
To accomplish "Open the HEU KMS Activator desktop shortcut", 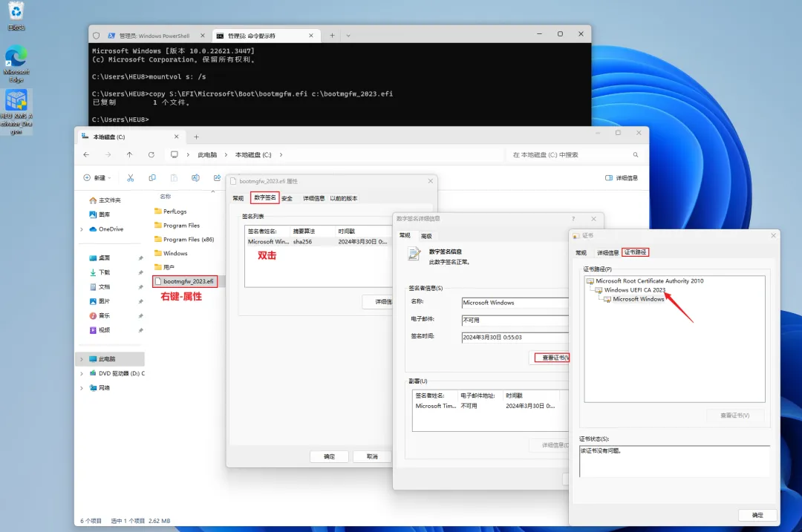I will coord(16,111).
